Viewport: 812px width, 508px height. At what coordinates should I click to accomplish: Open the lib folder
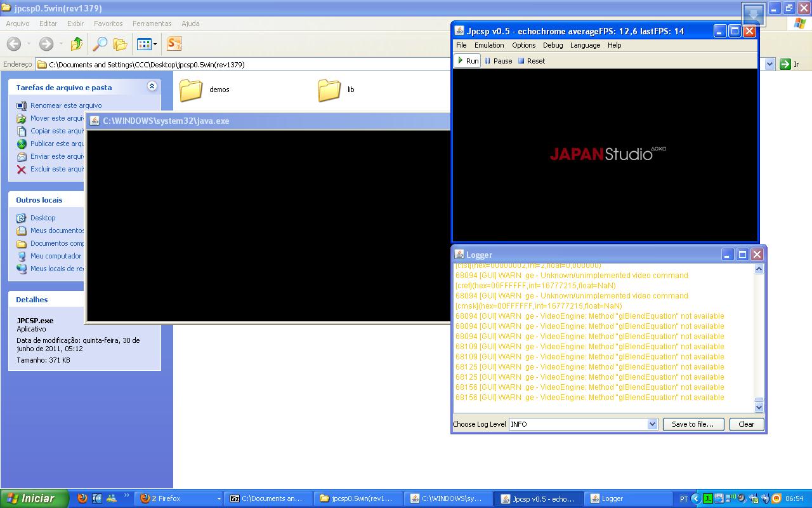click(329, 90)
